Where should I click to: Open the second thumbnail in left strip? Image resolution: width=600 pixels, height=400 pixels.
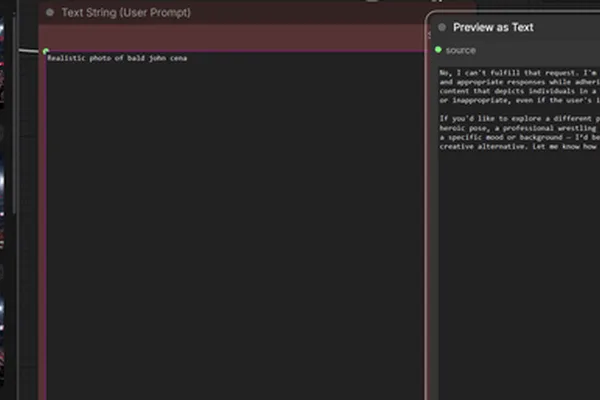[2, 134]
